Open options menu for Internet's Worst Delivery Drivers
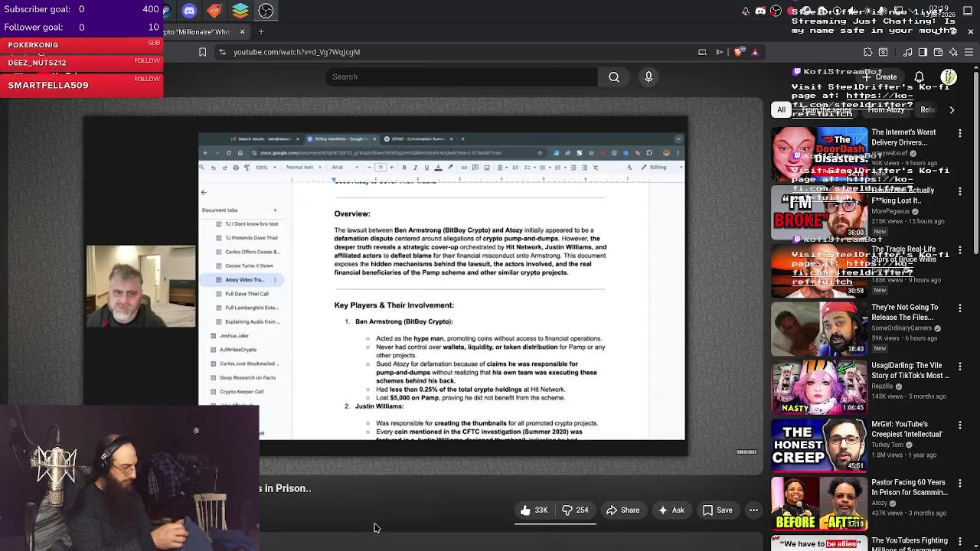The image size is (980, 551). point(959,133)
